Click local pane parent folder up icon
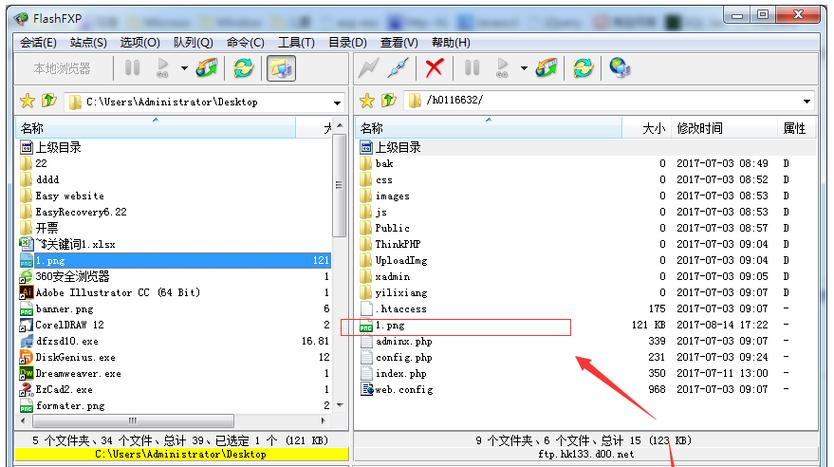Viewport: 834px width, 467px height. click(49, 100)
